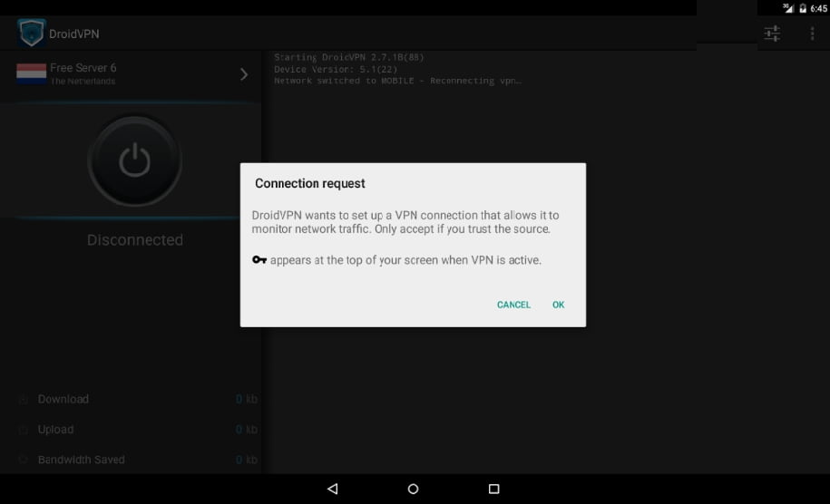Tap the battery icon in status bar
The image size is (830, 504).
coord(803,8)
